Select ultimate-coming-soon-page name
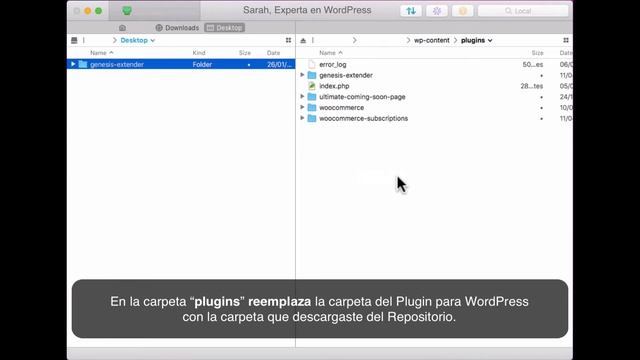 362,97
